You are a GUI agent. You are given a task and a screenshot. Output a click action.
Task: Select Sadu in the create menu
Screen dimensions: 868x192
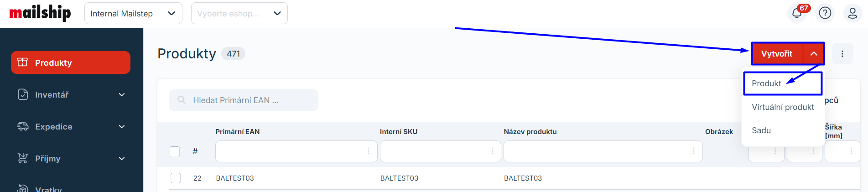pyautogui.click(x=761, y=130)
